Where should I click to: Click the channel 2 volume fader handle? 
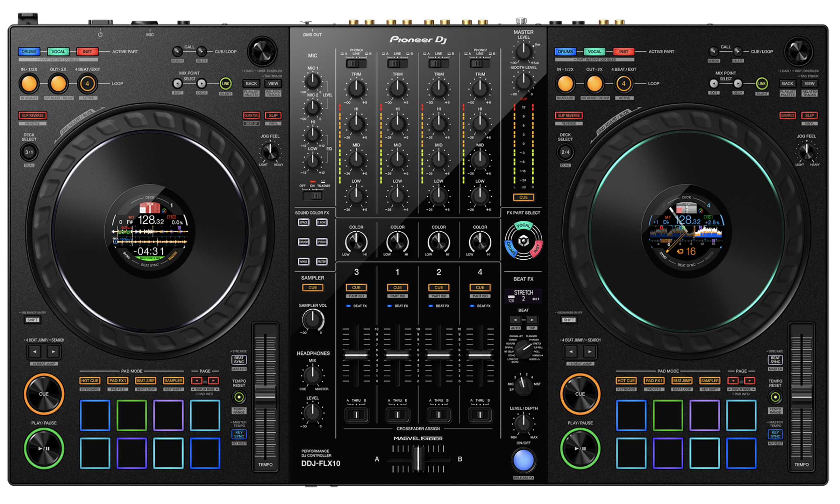(x=439, y=355)
